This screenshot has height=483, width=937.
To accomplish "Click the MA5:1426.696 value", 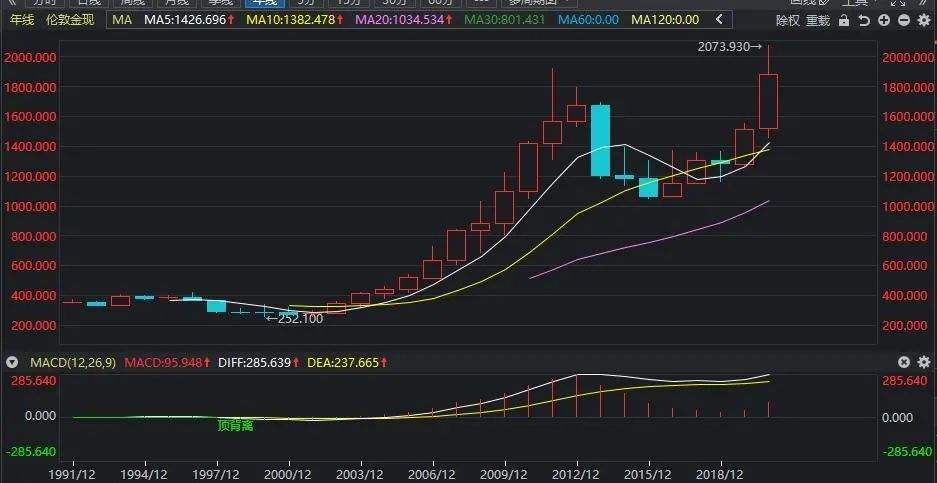I will click(x=185, y=20).
